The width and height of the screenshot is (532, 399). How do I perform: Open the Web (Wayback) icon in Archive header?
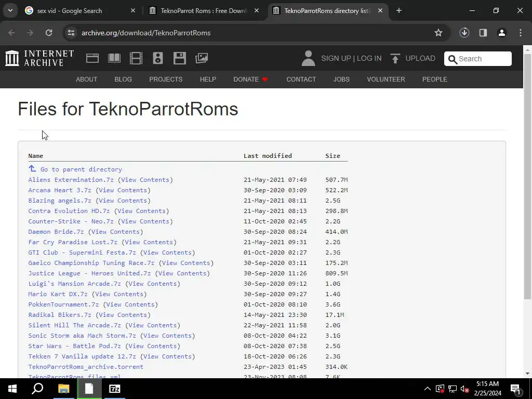pyautogui.click(x=92, y=58)
